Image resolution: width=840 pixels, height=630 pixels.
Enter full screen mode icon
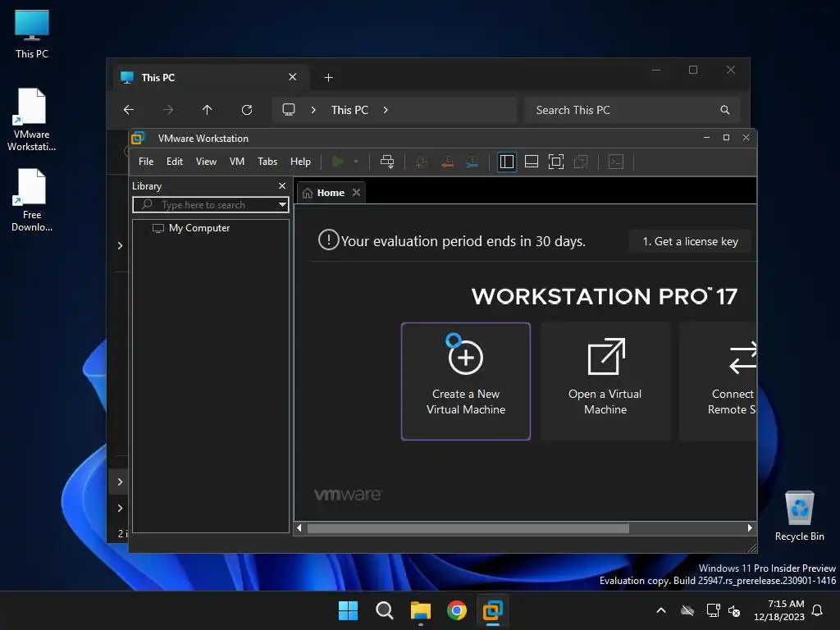(556, 162)
